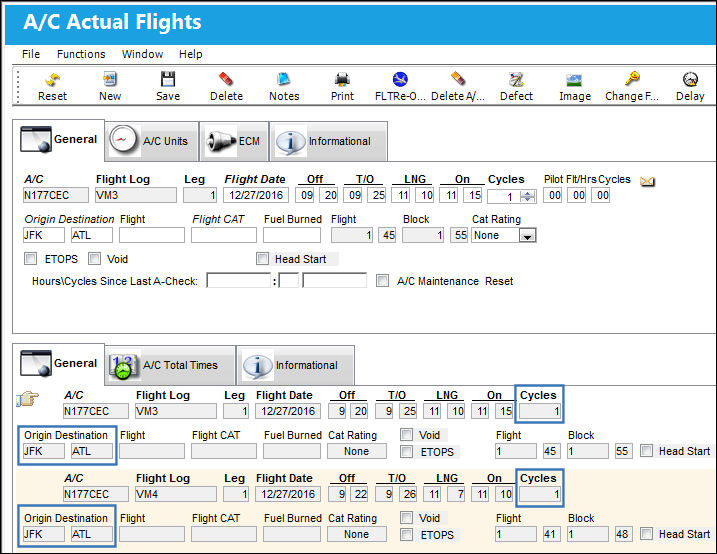This screenshot has height=554, width=717.
Task: Open the Functions menu
Action: [81, 54]
